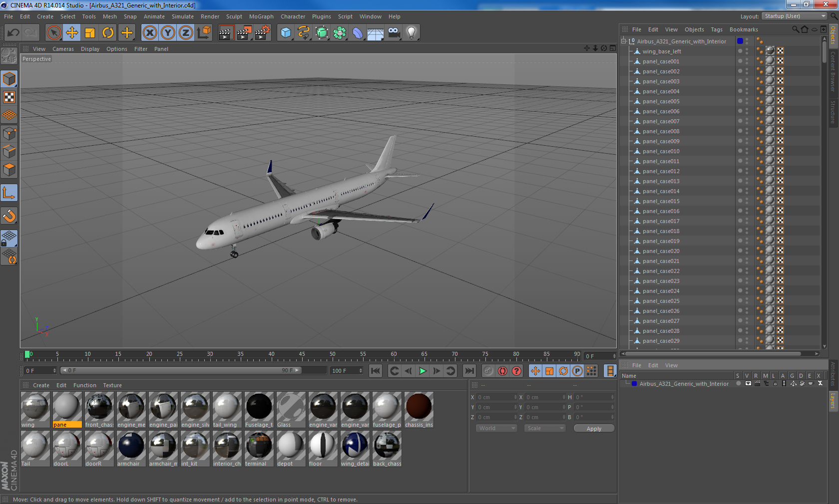Switch to Edges mode
This screenshot has width=839, height=504.
9,152
